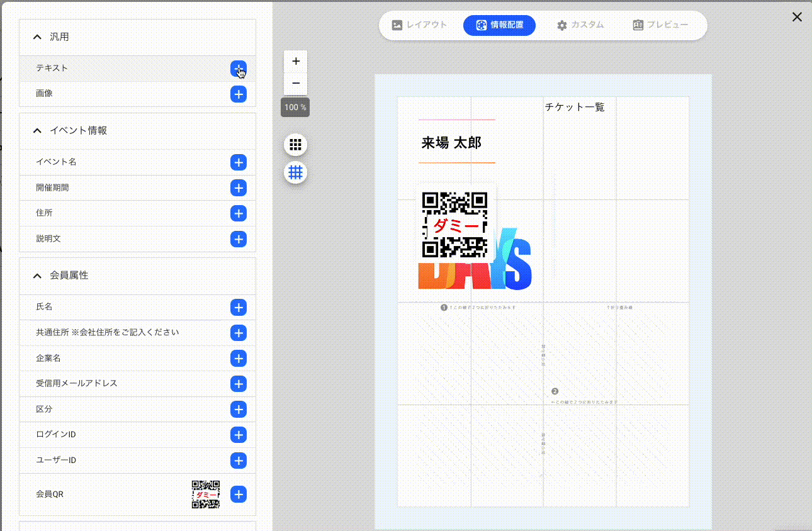Image resolution: width=812 pixels, height=531 pixels.
Task: Add 区分 field via plus icon
Action: point(238,410)
